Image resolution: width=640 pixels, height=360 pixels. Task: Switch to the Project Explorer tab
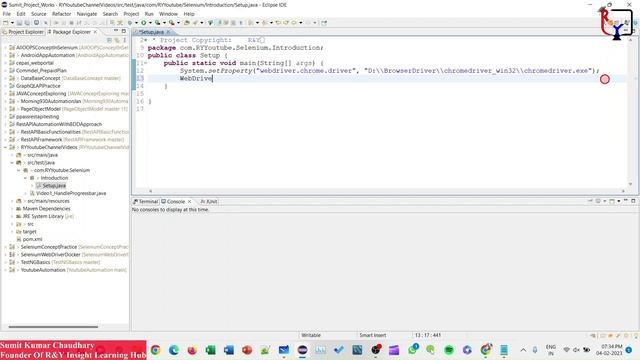(x=23, y=32)
